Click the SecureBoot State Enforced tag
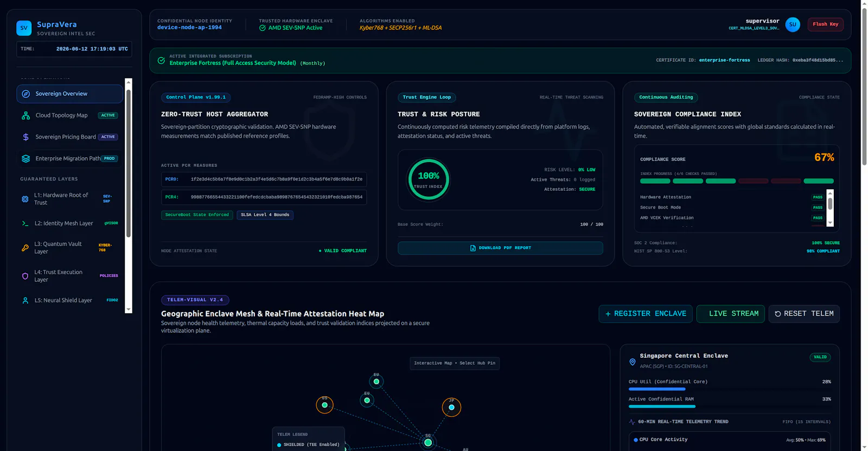This screenshot has height=451, width=868. coord(197,215)
